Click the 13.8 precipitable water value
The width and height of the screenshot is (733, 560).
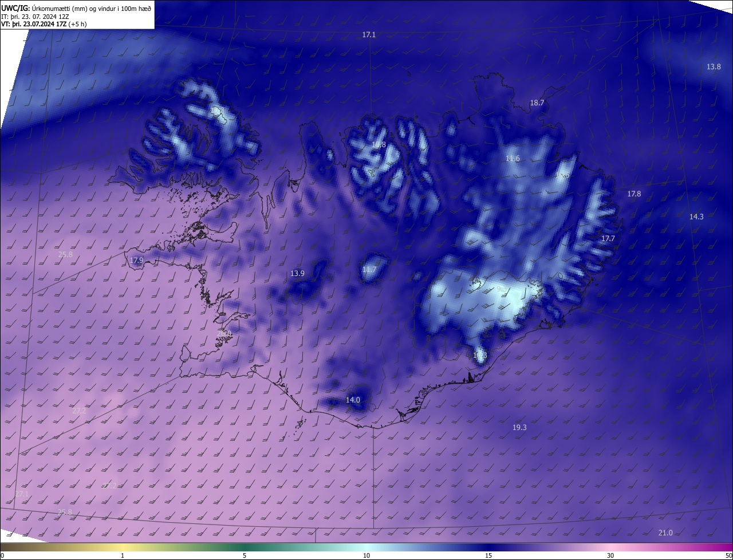click(714, 67)
